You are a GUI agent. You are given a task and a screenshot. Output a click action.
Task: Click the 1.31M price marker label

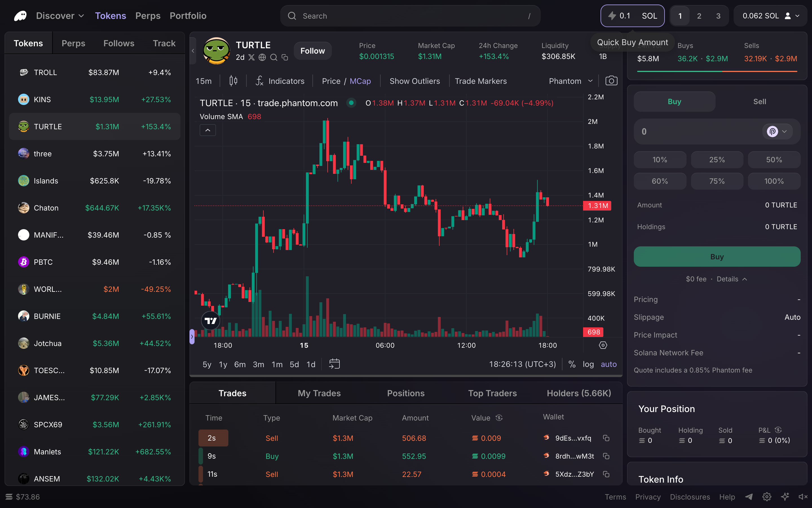click(597, 206)
